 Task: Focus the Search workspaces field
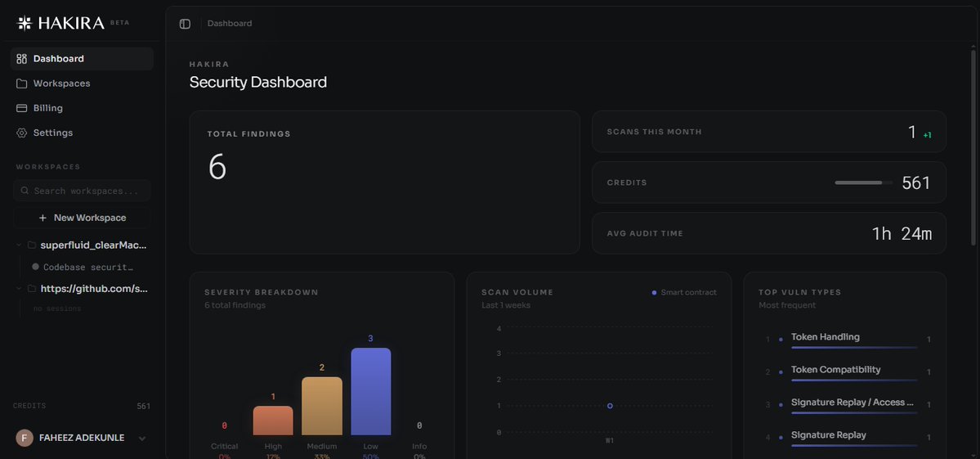point(82,191)
